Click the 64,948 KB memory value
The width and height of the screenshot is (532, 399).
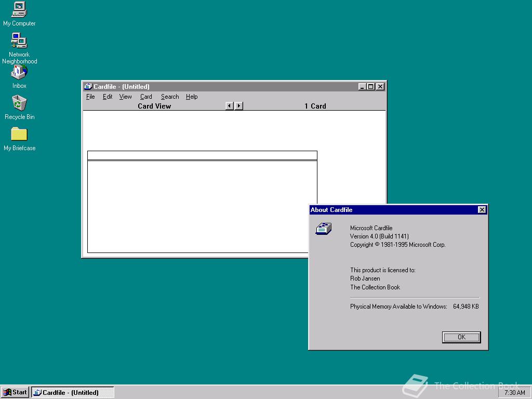[466, 307]
